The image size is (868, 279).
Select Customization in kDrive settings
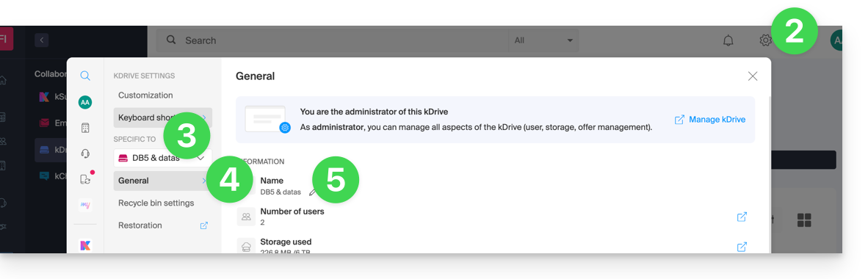145,95
